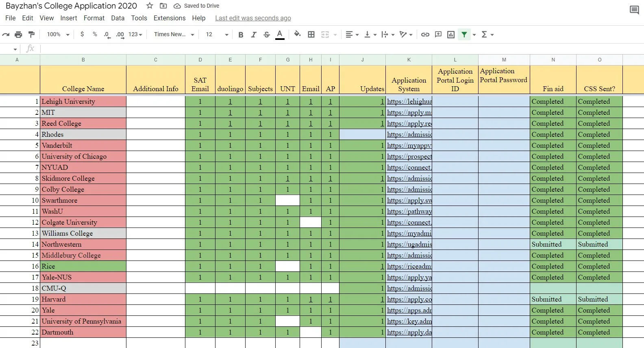Click the Merge cells icon
The width and height of the screenshot is (644, 348).
[x=325, y=35]
